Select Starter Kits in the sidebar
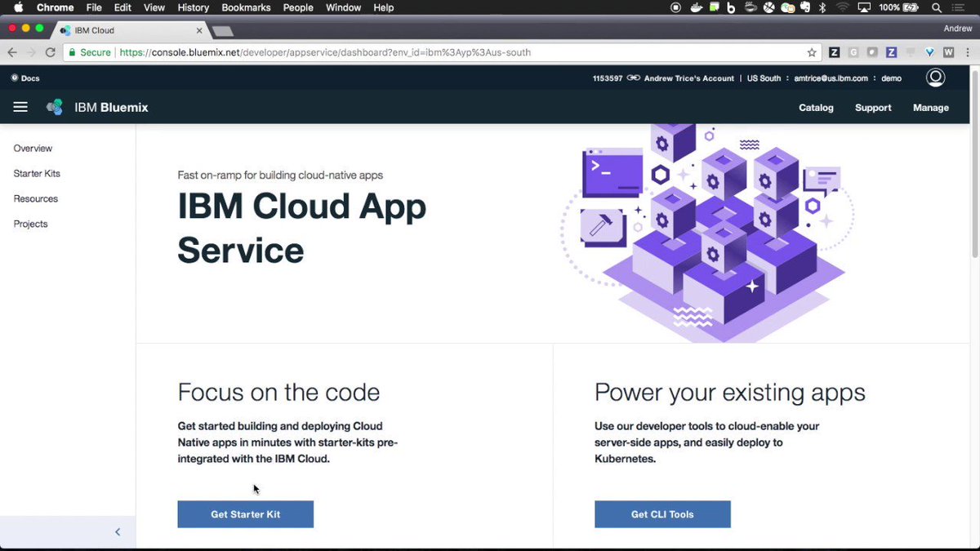The image size is (980, 551). [x=37, y=174]
